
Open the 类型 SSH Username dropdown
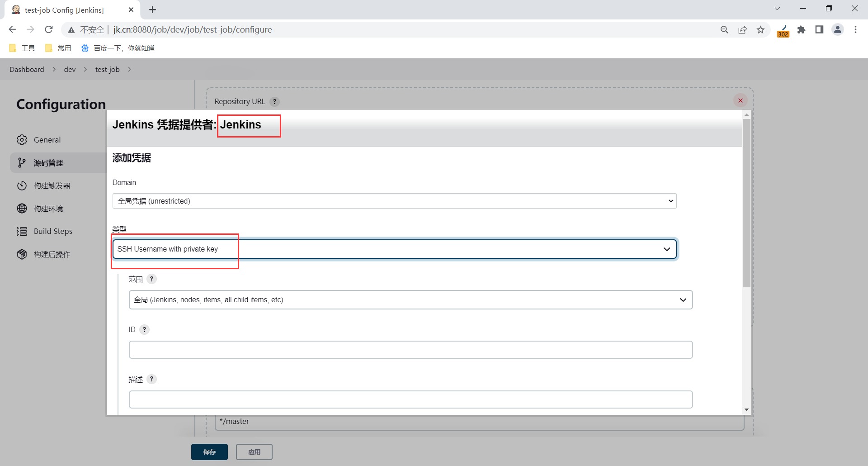click(x=394, y=249)
